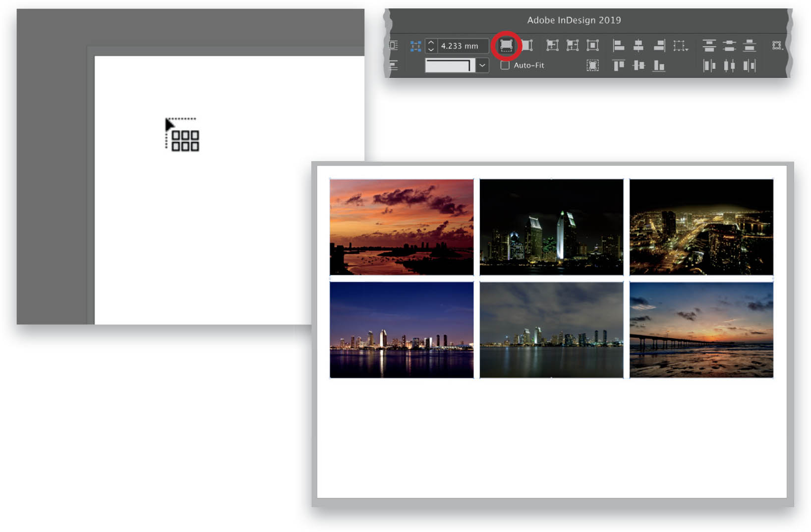811x532 pixels.
Task: Click the Align Bottom Edges icon
Action: (x=659, y=65)
